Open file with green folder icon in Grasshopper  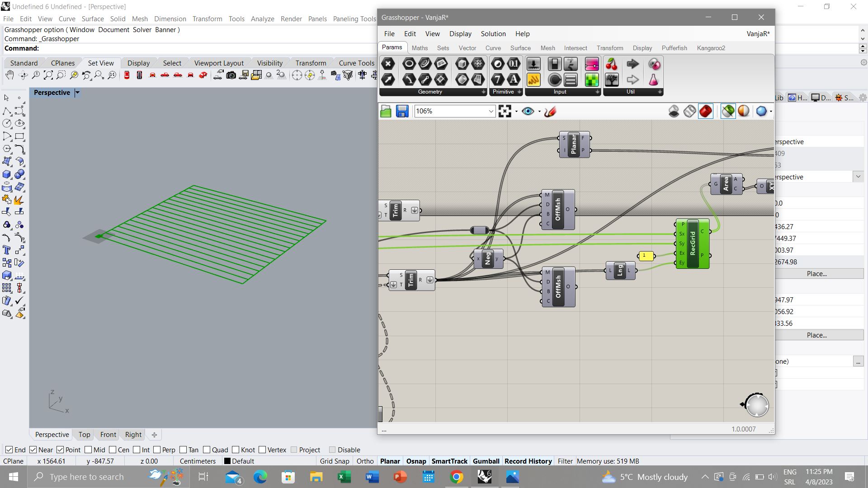click(386, 111)
